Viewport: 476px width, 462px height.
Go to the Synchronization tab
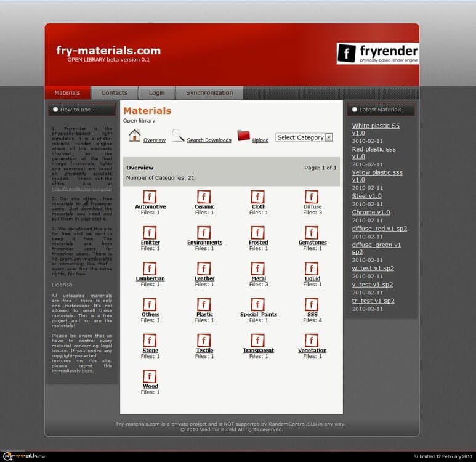click(209, 93)
